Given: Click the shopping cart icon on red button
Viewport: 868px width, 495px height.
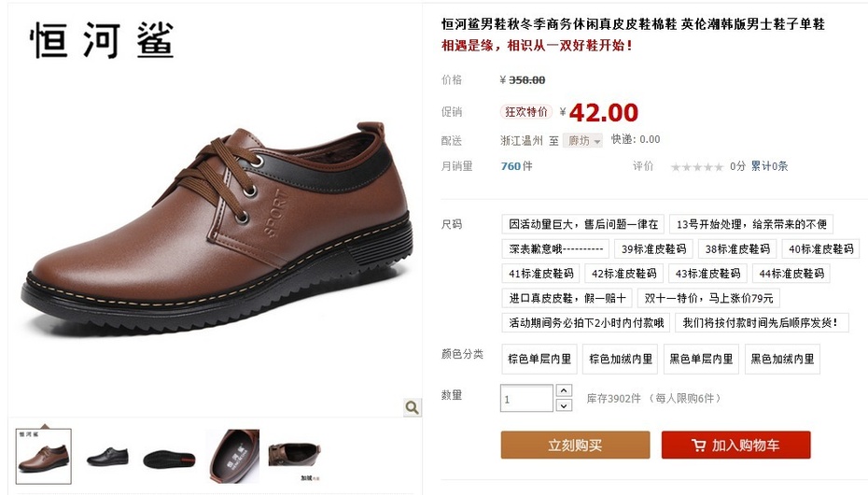Looking at the screenshot, I should (x=698, y=445).
